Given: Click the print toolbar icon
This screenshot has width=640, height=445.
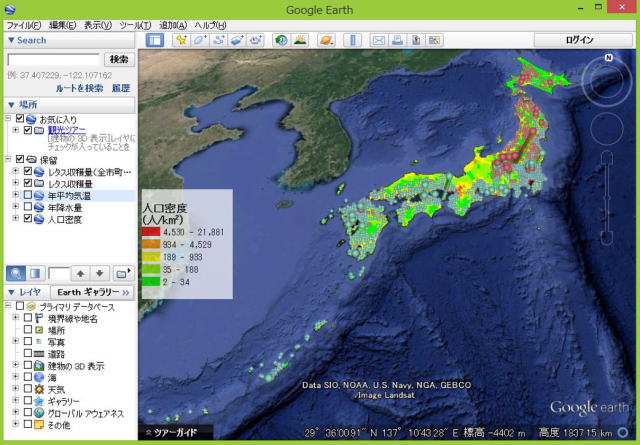Looking at the screenshot, I should tap(397, 40).
